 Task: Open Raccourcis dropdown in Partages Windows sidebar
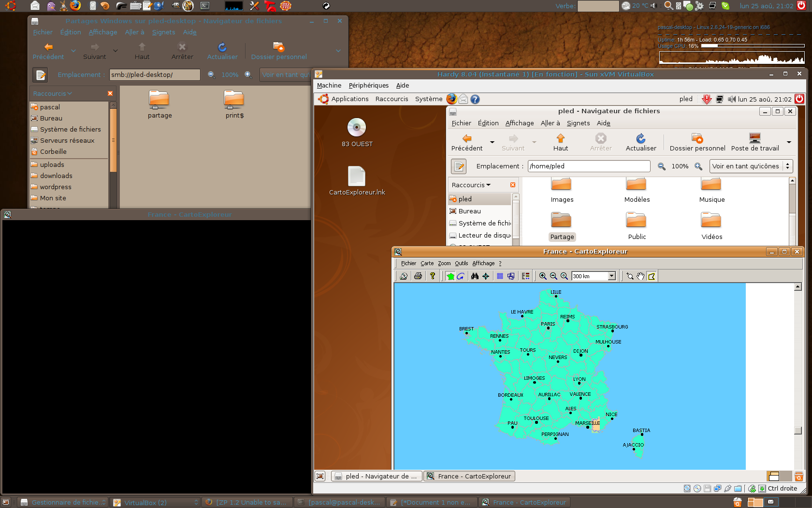click(52, 93)
